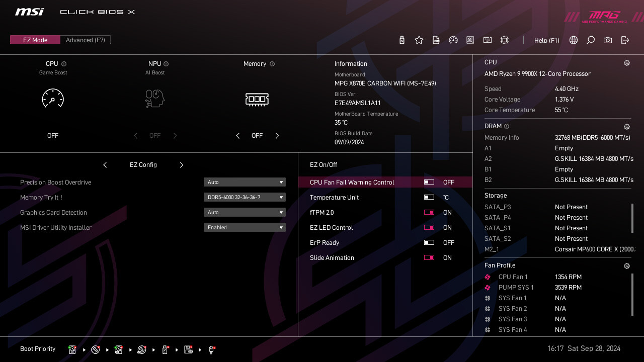
Task: Change language with the globe icon
Action: tap(574, 40)
